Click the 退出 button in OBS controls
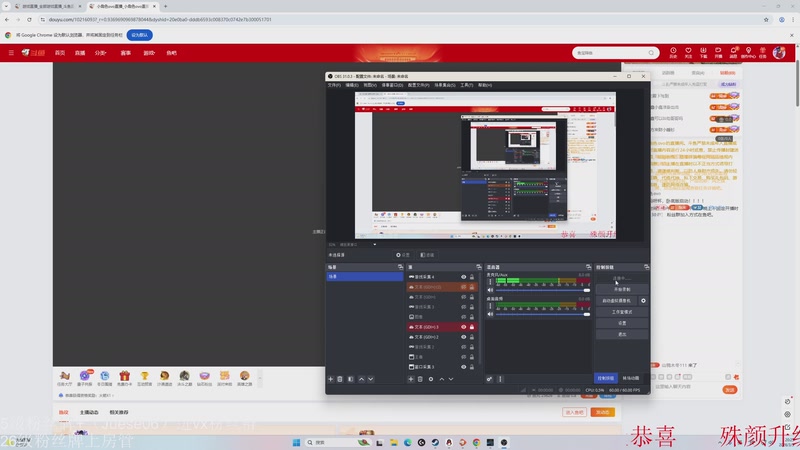The height and width of the screenshot is (450, 800). [622, 334]
